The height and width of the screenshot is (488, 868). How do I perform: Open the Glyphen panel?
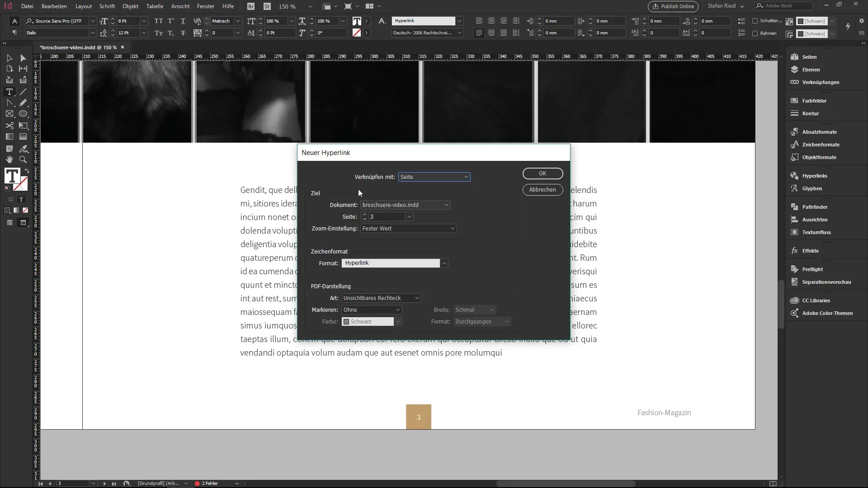pyautogui.click(x=812, y=188)
